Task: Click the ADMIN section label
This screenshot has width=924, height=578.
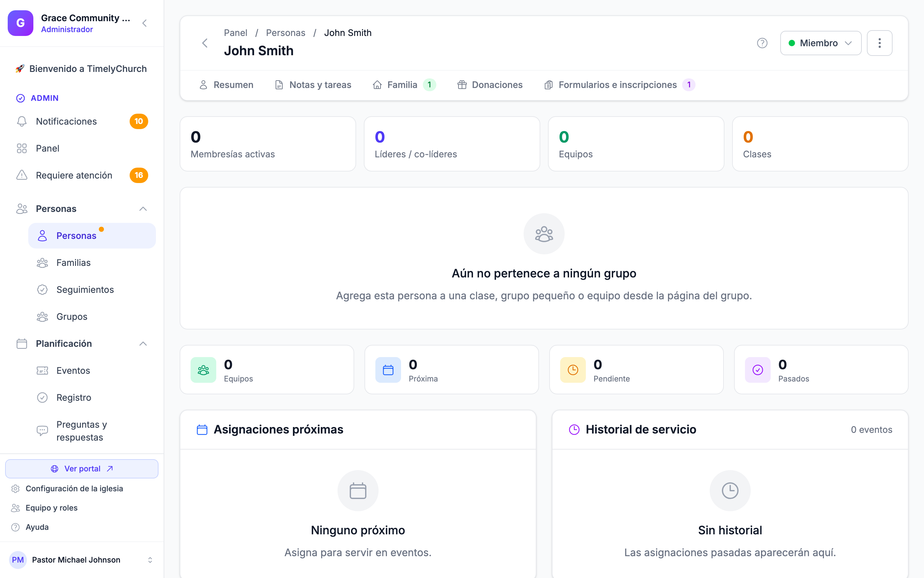Action: [44, 98]
